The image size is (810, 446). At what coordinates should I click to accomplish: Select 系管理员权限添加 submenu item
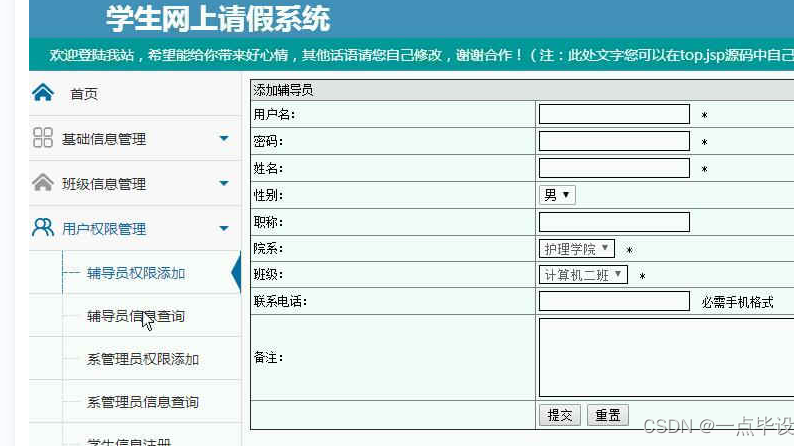(x=143, y=359)
